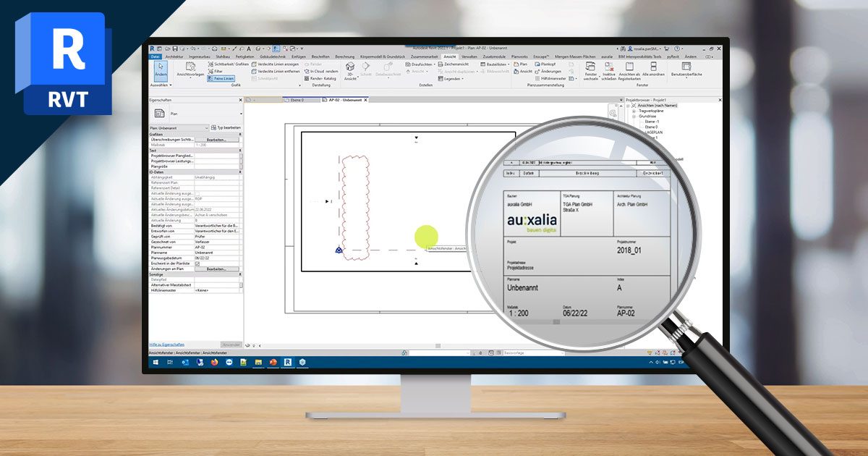Click the Hilfslinienraster tool

(x=552, y=79)
